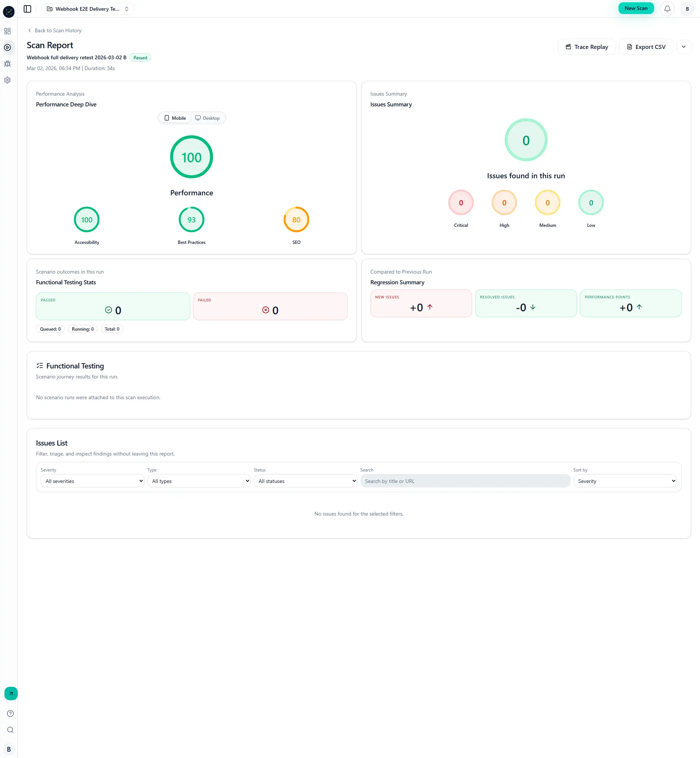The image size is (700, 758).
Task: Open the dashboard section in the sidebar
Action: (7, 31)
